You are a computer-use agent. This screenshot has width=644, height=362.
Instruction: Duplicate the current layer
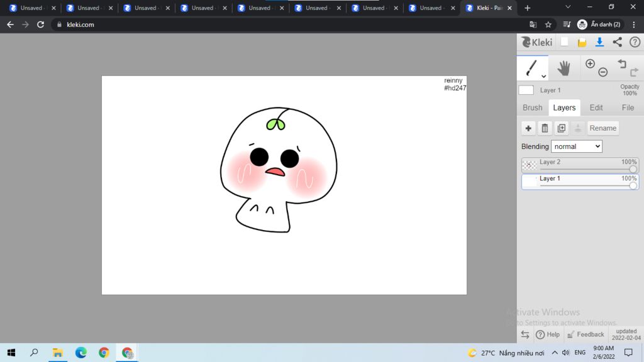point(562,128)
